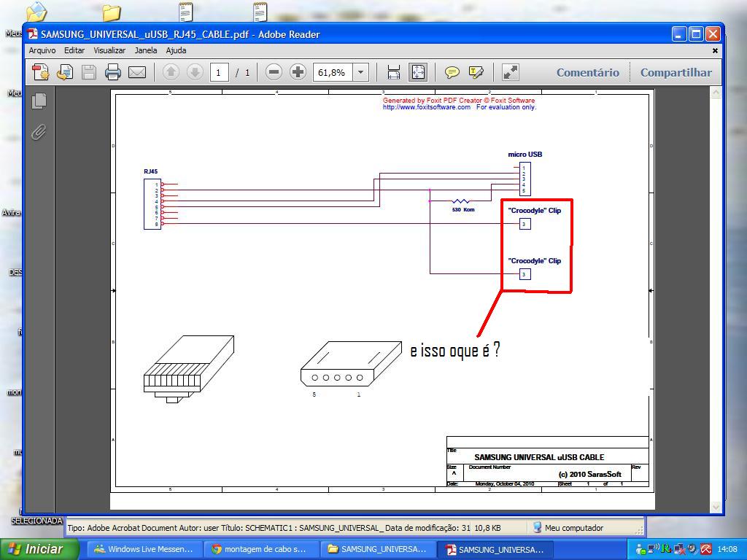Image resolution: width=747 pixels, height=560 pixels.
Task: Select the highlight text tool
Action: coord(476,72)
